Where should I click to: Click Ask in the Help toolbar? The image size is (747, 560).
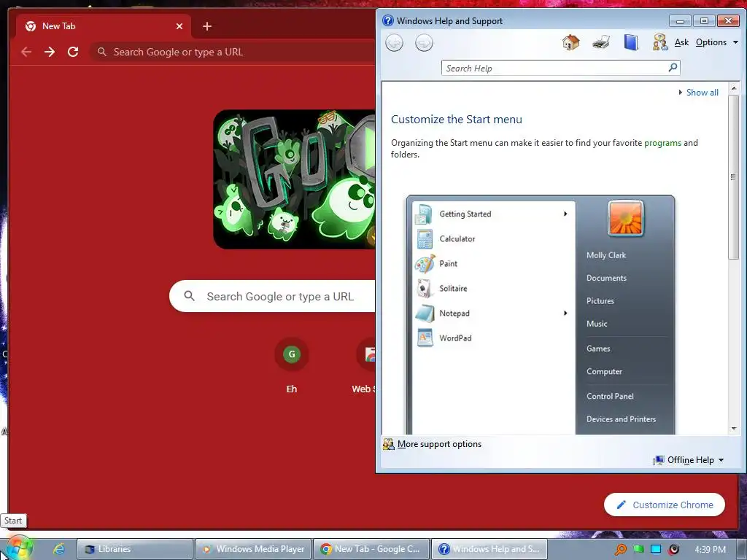click(681, 42)
